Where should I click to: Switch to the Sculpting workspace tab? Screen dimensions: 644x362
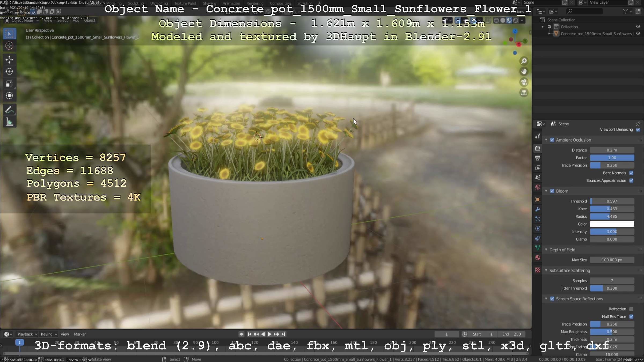[x=136, y=3]
